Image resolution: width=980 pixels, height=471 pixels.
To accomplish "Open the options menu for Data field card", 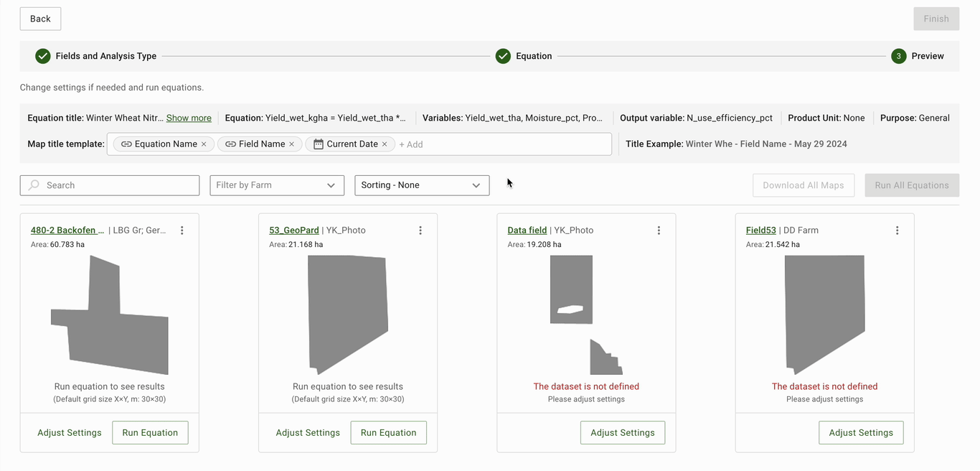I will click(x=659, y=230).
